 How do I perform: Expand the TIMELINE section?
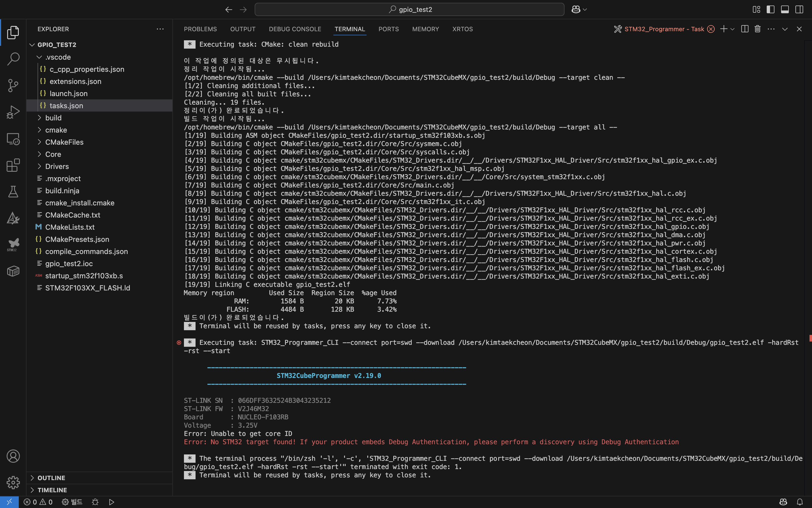[99, 490]
